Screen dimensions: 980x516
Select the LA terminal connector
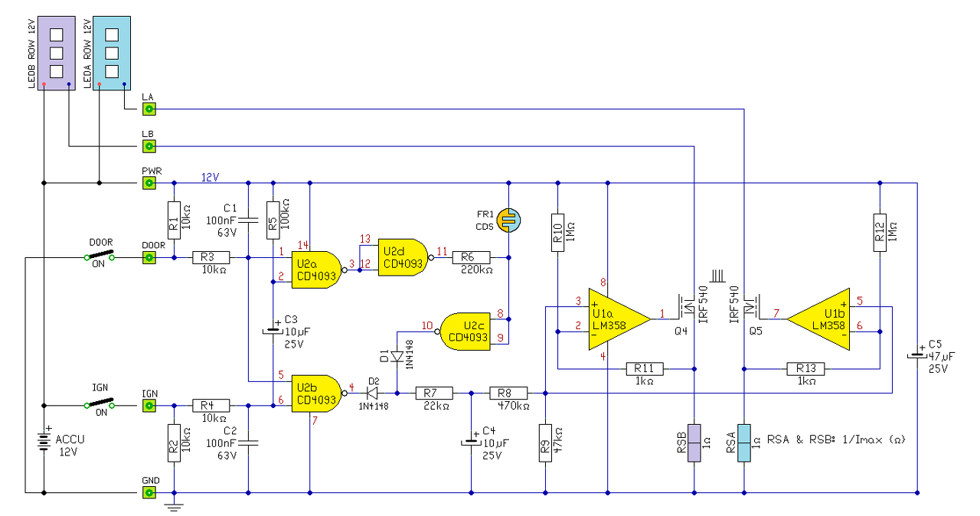coord(149,109)
